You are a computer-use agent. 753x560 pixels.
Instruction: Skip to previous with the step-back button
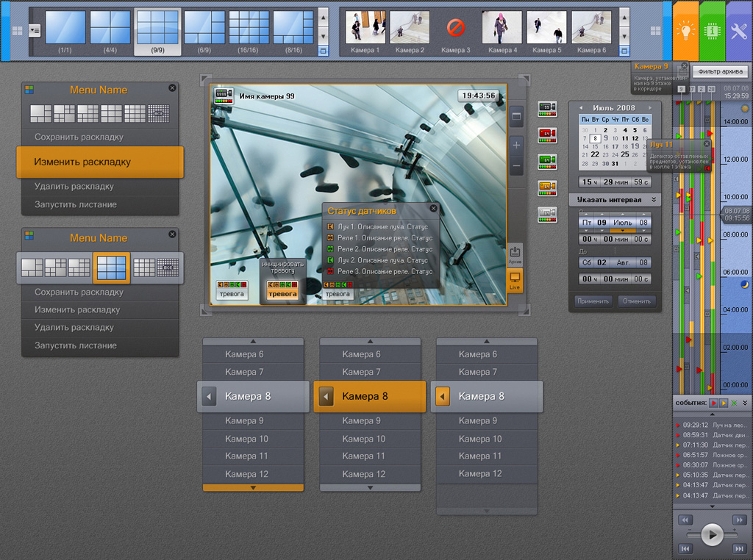pos(685,548)
